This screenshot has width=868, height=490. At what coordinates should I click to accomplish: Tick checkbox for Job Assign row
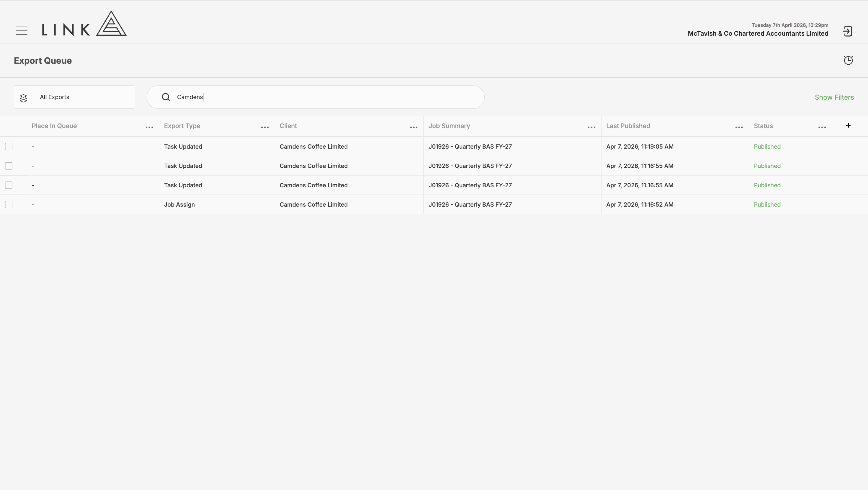coord(9,204)
